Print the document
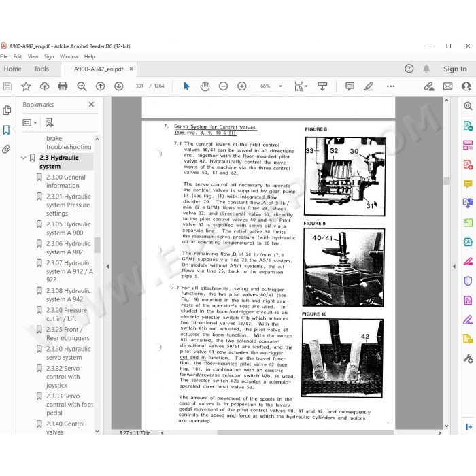This screenshot has width=476, height=476. pyautogui.click(x=63, y=86)
